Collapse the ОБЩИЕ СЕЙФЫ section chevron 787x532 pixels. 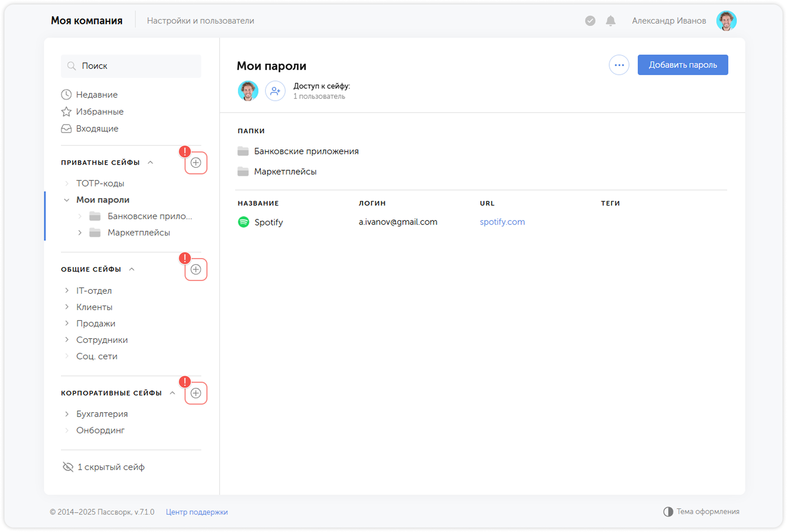click(x=132, y=269)
